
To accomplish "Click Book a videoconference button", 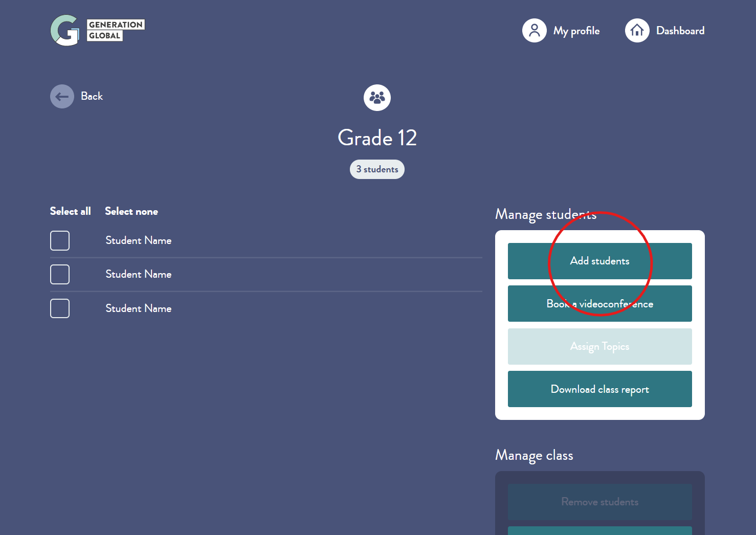I will (599, 304).
